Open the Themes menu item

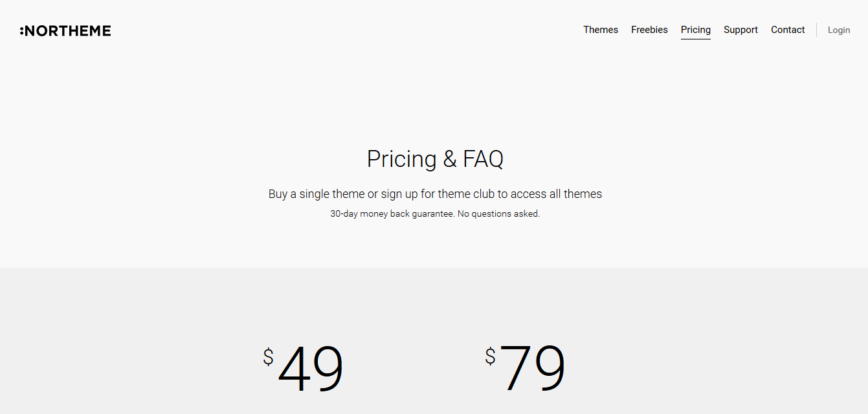[601, 30]
